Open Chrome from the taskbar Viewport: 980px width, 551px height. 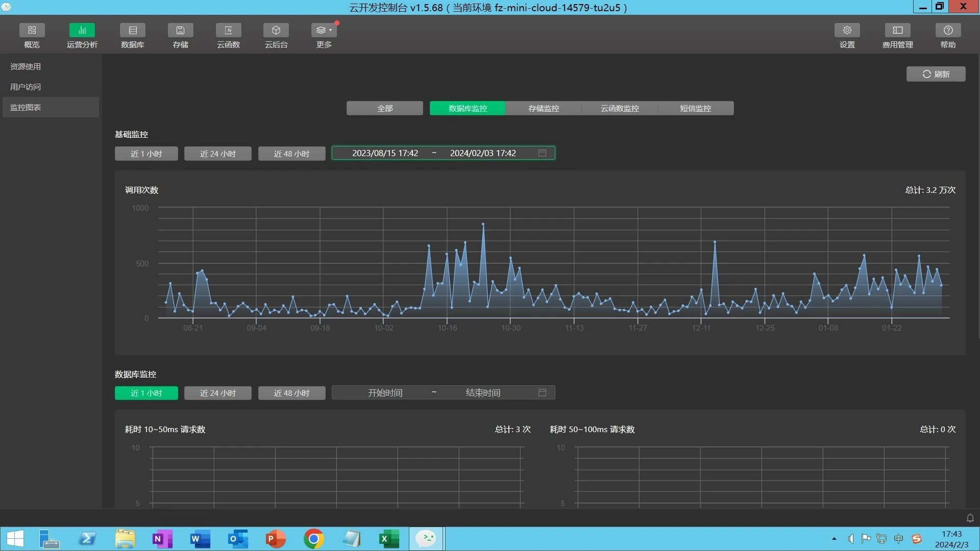tap(313, 539)
